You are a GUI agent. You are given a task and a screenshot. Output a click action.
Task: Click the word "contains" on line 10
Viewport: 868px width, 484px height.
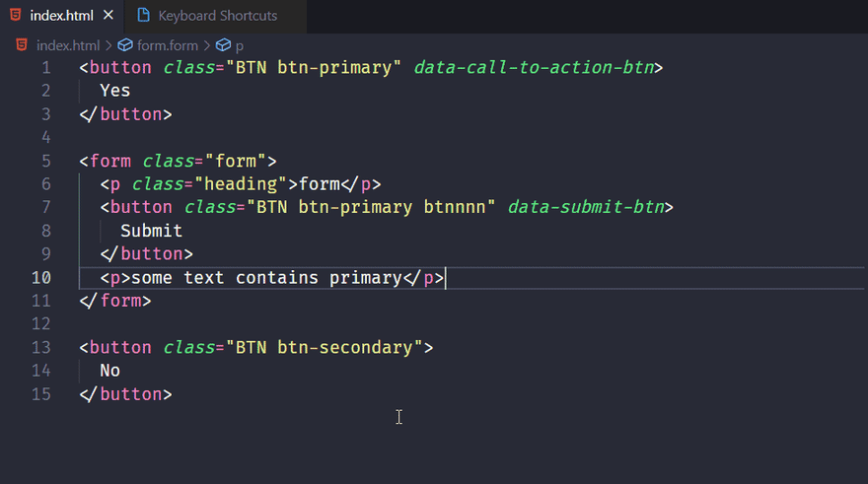pos(277,278)
